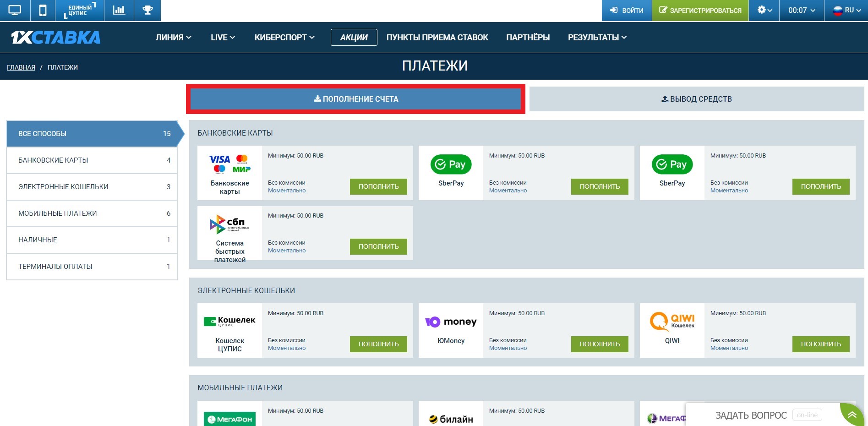
Task: Click the ЭЛЕКТРОННЫЕ КОШЕЛЬКИ section heading
Action: [246, 291]
